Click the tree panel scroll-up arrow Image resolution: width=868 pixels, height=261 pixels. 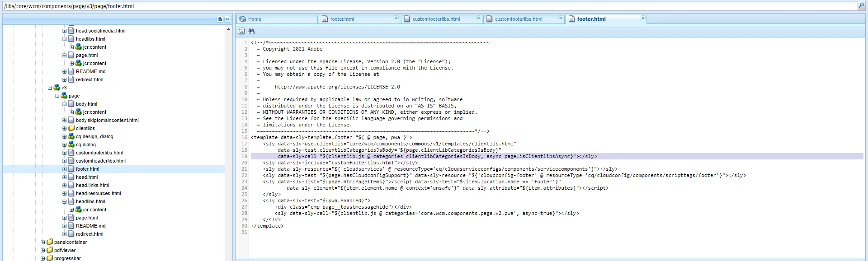coord(228,29)
